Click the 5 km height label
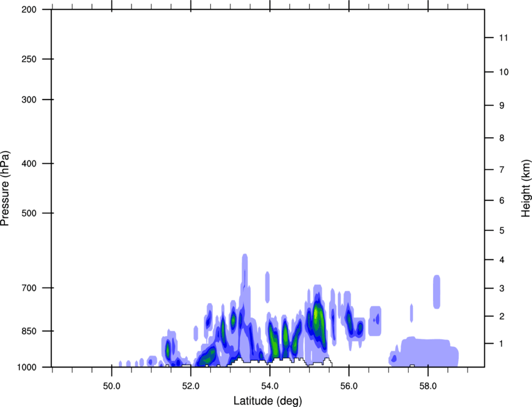The image size is (532, 407). point(502,230)
